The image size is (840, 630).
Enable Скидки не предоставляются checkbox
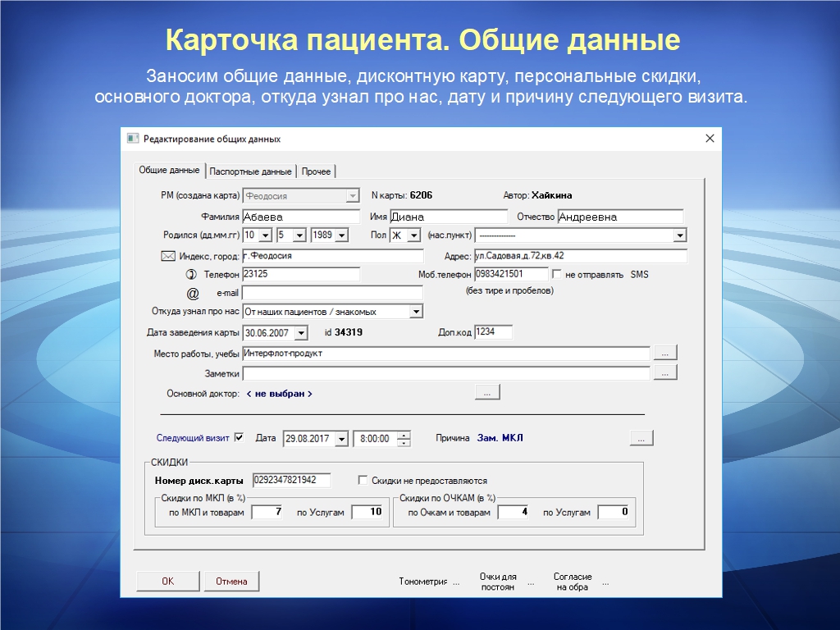[x=363, y=481]
